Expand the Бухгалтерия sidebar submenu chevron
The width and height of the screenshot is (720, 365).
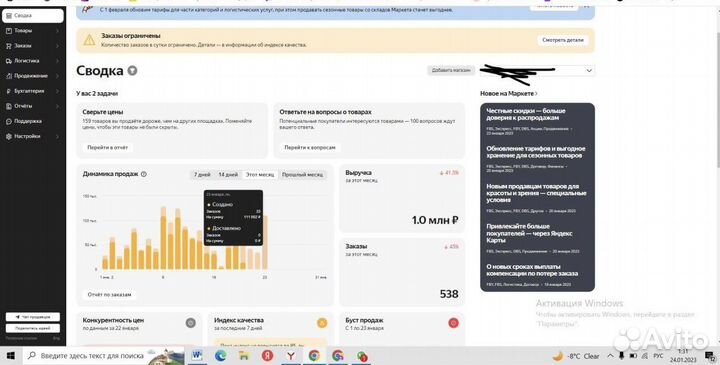point(57,91)
